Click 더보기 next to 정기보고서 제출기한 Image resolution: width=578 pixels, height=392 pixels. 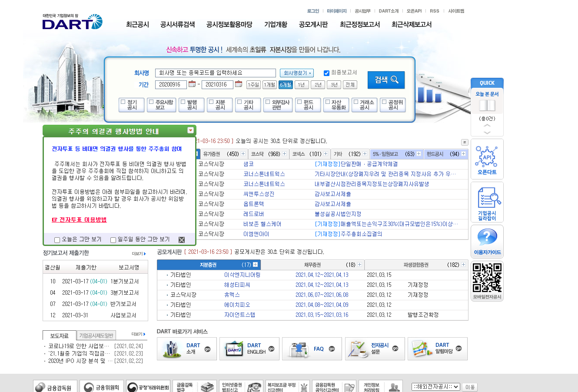point(139,253)
